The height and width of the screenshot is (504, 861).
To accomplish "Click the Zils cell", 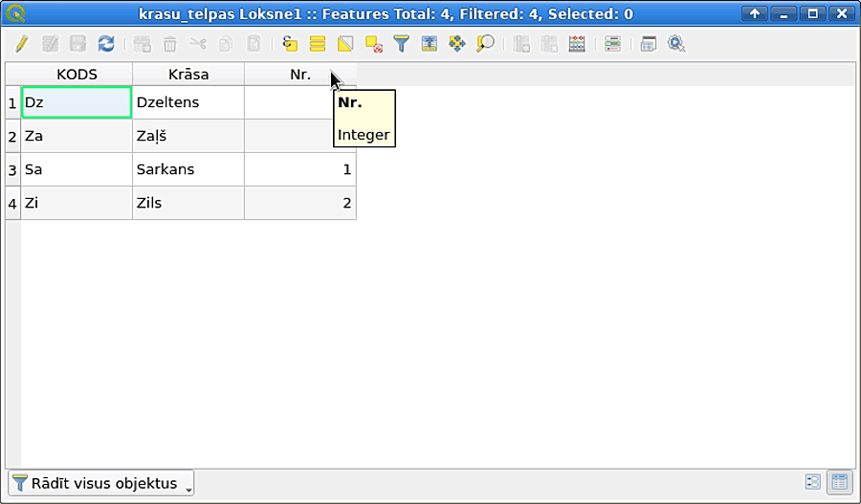I will tap(188, 203).
